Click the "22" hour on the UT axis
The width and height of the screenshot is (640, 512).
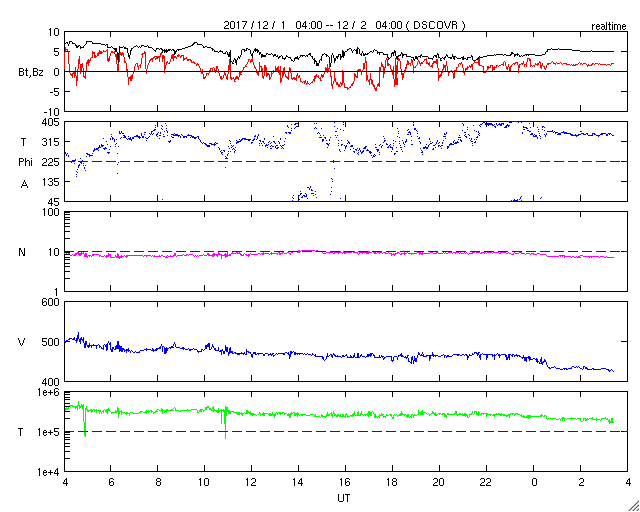click(x=487, y=481)
